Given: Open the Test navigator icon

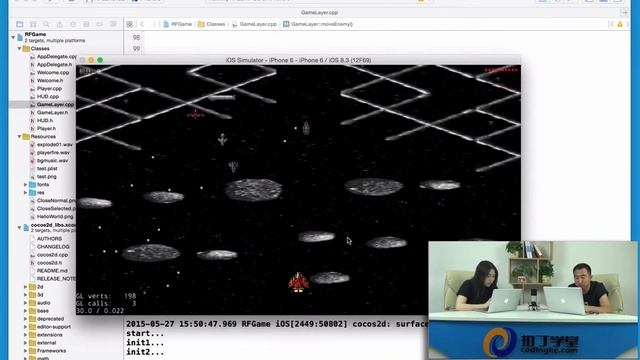Looking at the screenshot, I should click(x=73, y=24).
